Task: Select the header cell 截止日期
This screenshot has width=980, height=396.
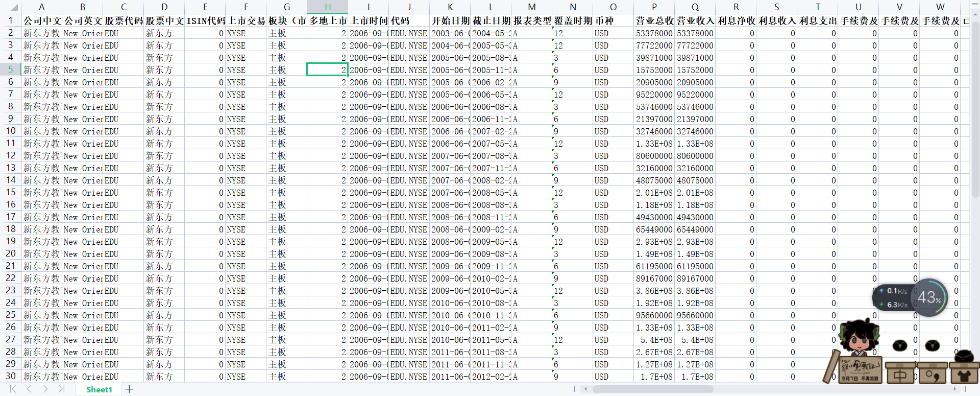Action: [x=491, y=20]
